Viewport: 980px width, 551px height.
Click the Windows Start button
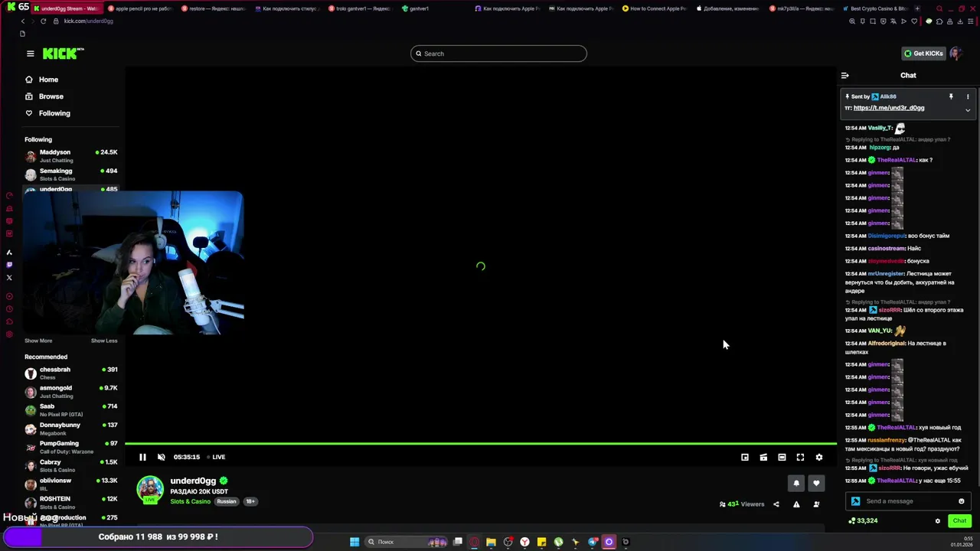coord(354,542)
